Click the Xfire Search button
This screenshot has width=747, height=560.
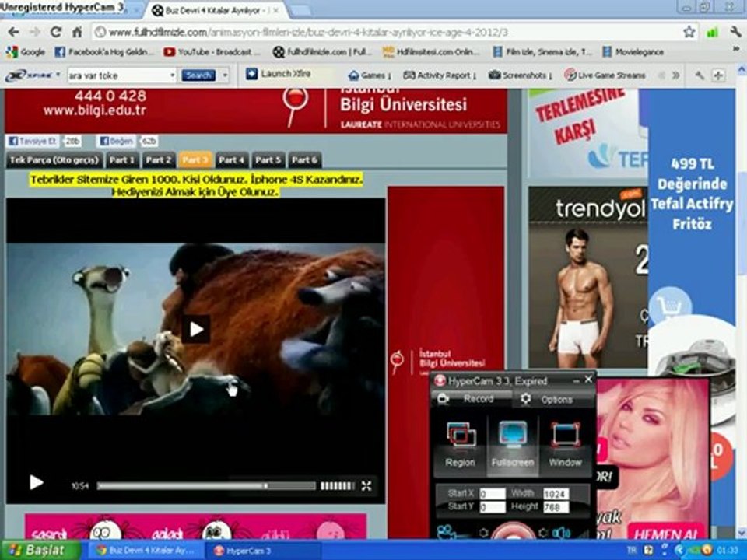(x=198, y=75)
